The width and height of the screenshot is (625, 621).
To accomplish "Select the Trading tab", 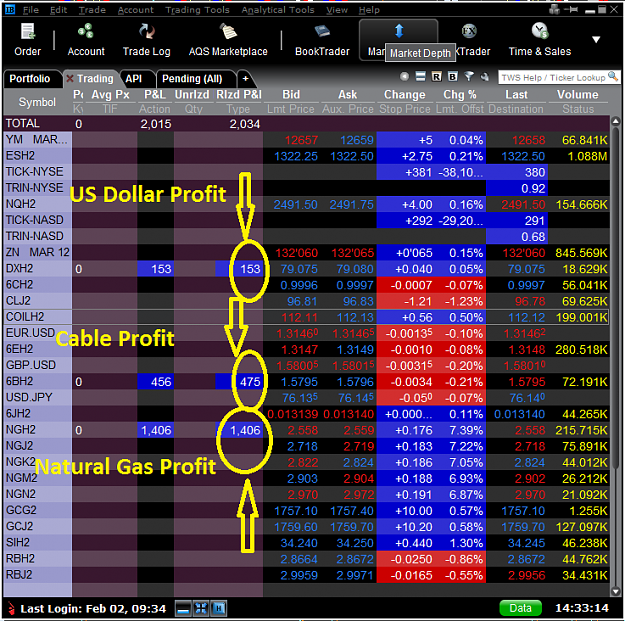I will point(95,79).
